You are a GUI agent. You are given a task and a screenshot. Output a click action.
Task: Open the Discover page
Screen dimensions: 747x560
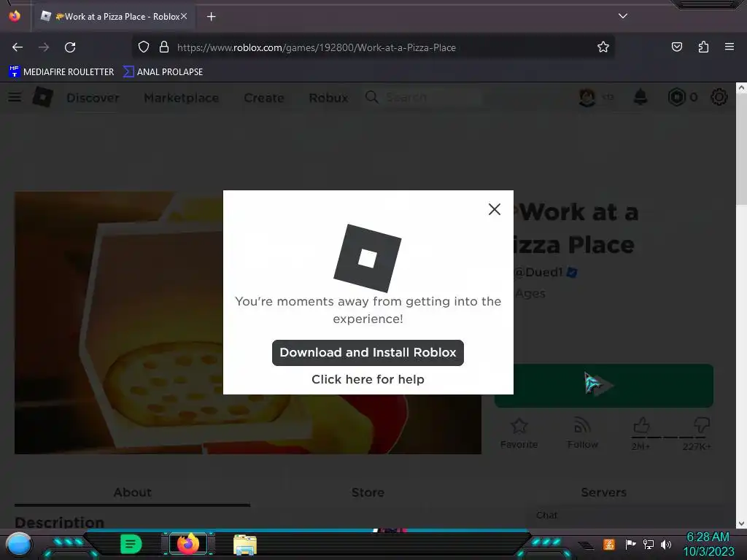click(x=93, y=98)
